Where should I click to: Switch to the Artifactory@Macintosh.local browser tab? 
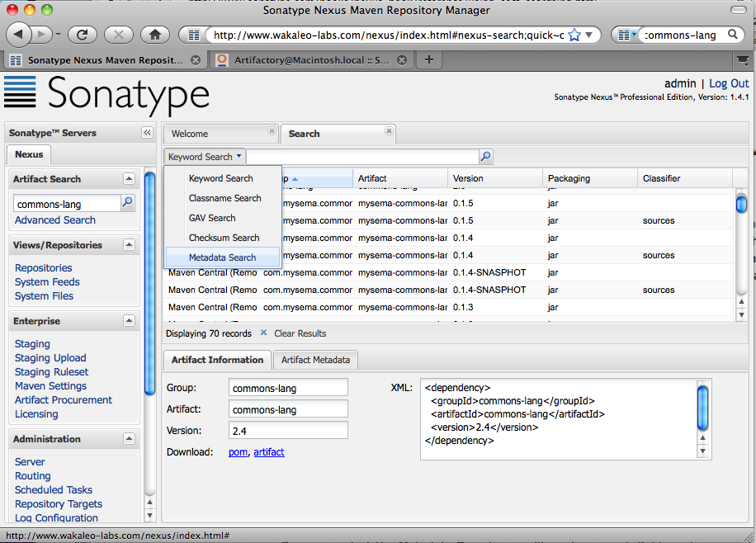(x=311, y=59)
